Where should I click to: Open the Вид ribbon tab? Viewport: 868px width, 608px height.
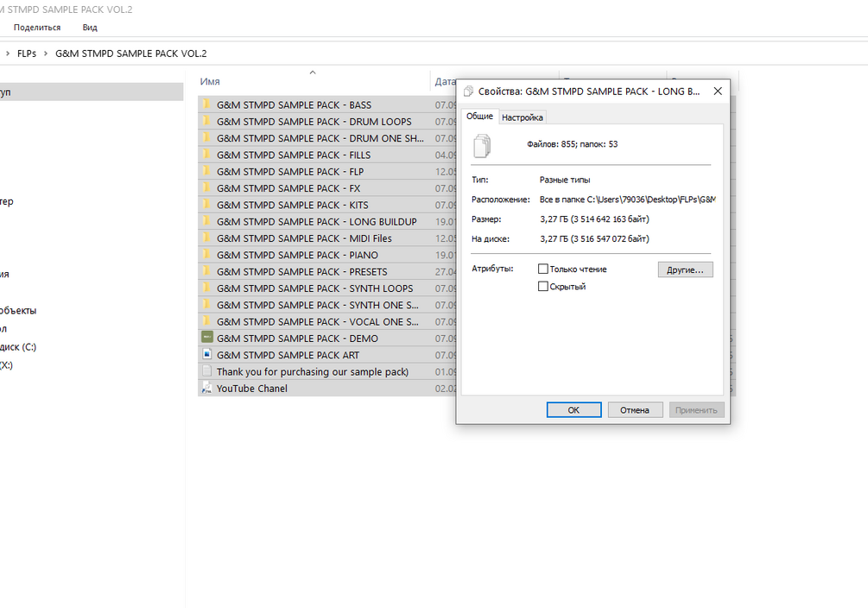(90, 27)
